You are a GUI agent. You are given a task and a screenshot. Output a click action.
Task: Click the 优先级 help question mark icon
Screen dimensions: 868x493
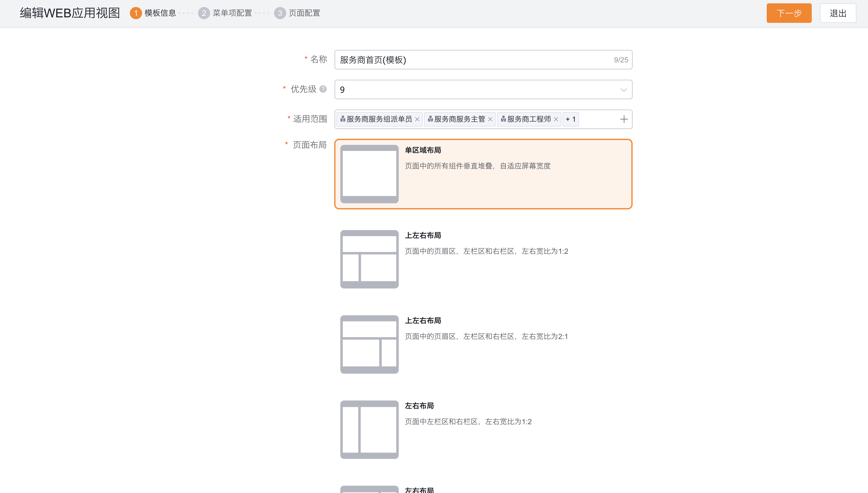point(323,89)
